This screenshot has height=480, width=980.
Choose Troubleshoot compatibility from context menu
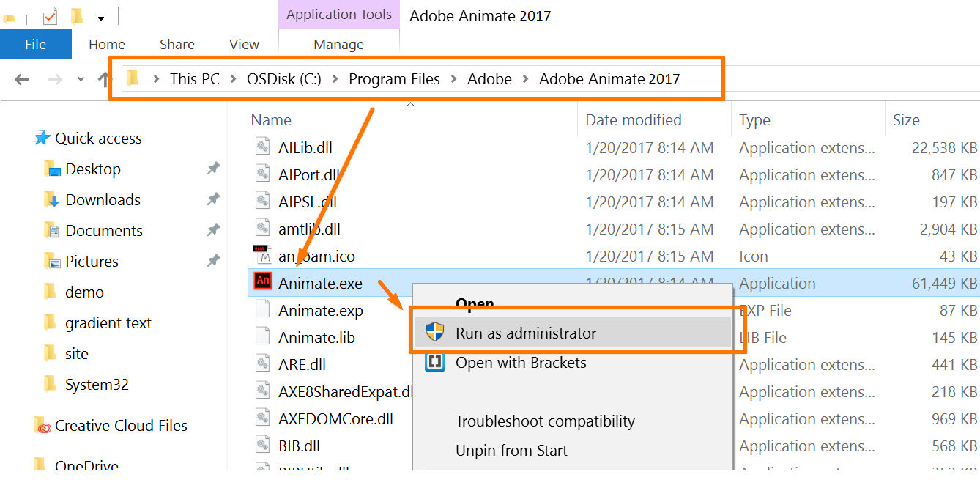pos(545,421)
